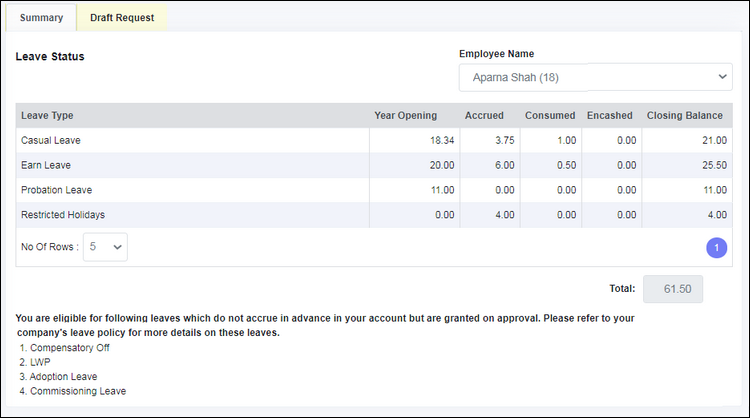Viewport: 750px width, 418px height.
Task: Click Casual Leave closing balance 21.00
Action: pyautogui.click(x=715, y=141)
